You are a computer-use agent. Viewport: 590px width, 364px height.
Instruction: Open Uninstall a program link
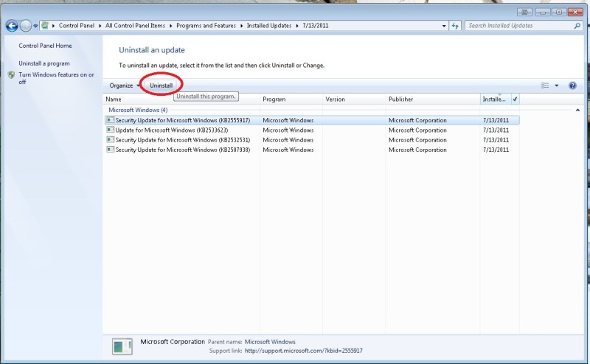(x=44, y=63)
